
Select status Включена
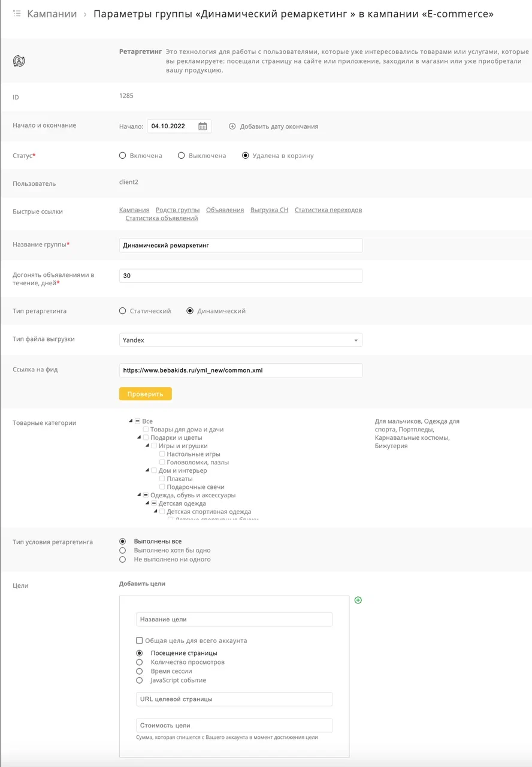click(123, 156)
